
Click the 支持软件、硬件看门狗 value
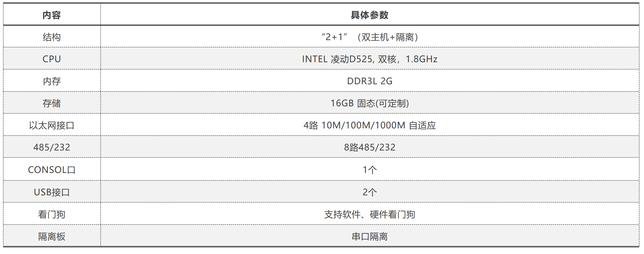pyautogui.click(x=370, y=214)
